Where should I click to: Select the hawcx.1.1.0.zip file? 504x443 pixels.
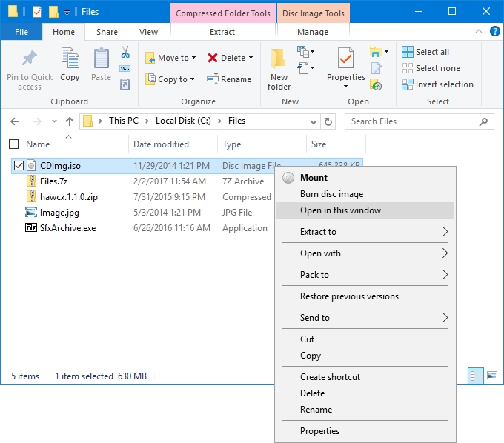[x=69, y=197]
